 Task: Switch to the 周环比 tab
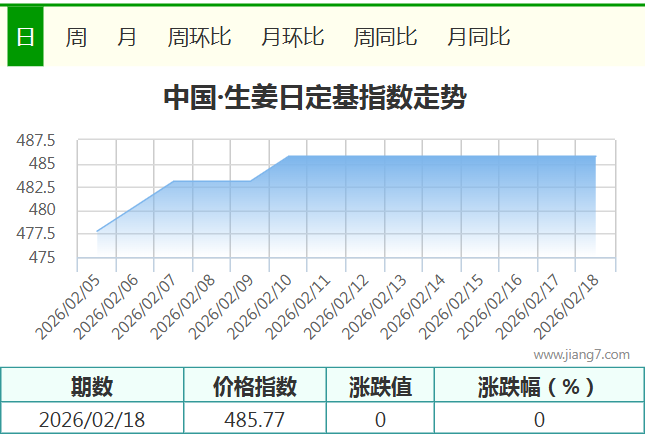pyautogui.click(x=199, y=37)
